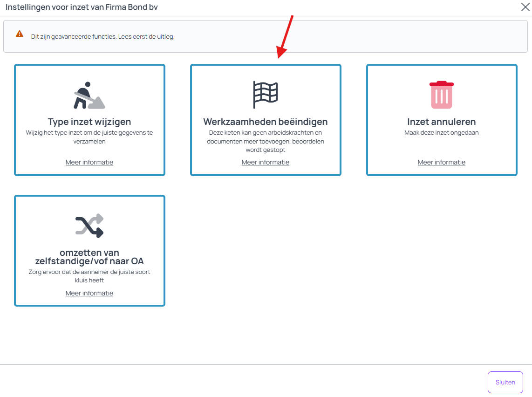Image resolution: width=532 pixels, height=397 pixels.
Task: Open 'Meer informatie' for omzetten naar OA
Action: [x=89, y=293]
